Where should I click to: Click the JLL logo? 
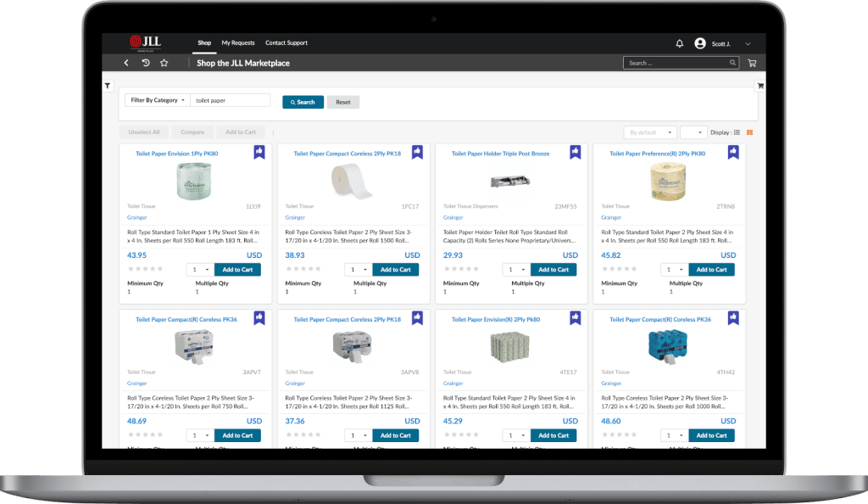click(x=146, y=42)
